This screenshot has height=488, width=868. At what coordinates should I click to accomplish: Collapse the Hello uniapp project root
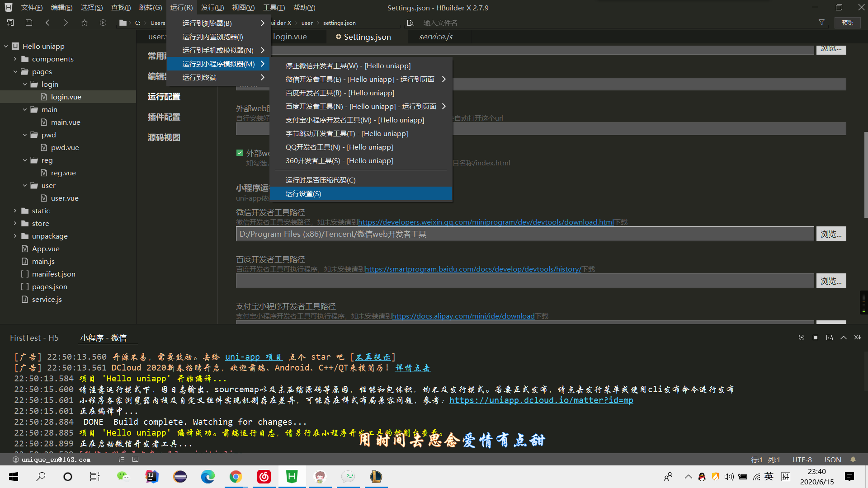click(x=6, y=46)
